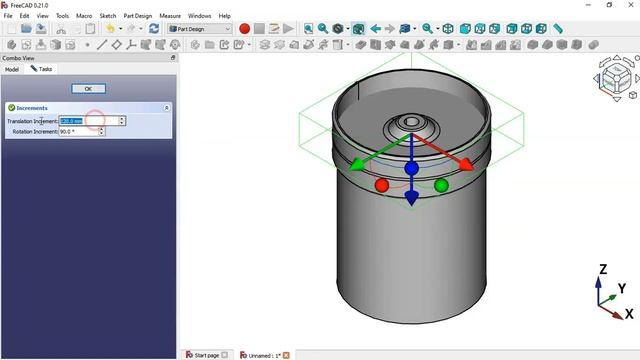The height and width of the screenshot is (360, 640).
Task: Start macro recording with red circle
Action: pyautogui.click(x=244, y=29)
